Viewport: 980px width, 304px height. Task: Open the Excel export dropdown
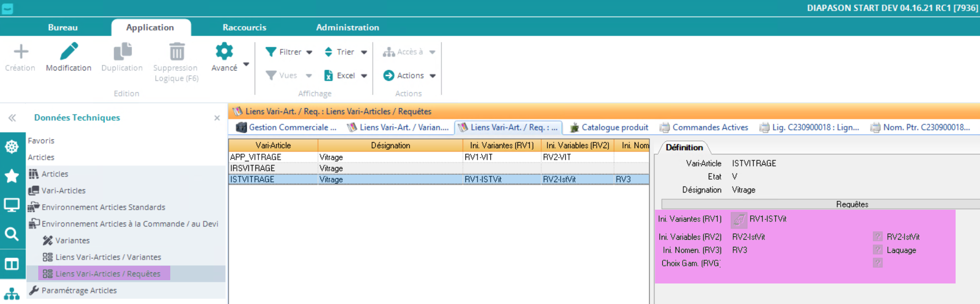(x=364, y=76)
